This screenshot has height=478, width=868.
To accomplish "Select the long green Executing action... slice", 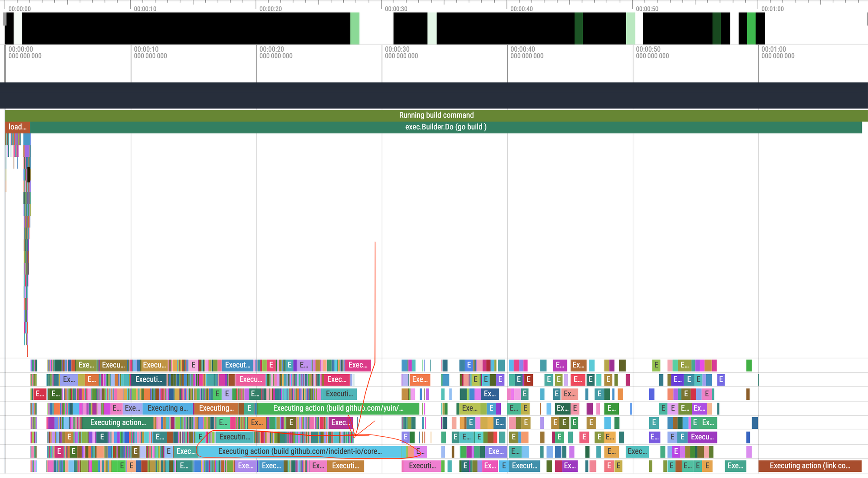I will [x=118, y=423].
